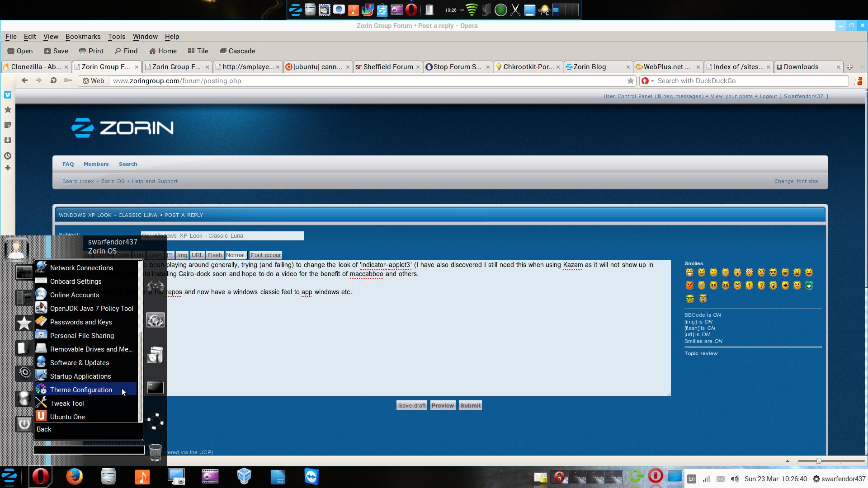Click the Firefox taskbar icon
Screen dimensions: 868x488
coord(75,477)
